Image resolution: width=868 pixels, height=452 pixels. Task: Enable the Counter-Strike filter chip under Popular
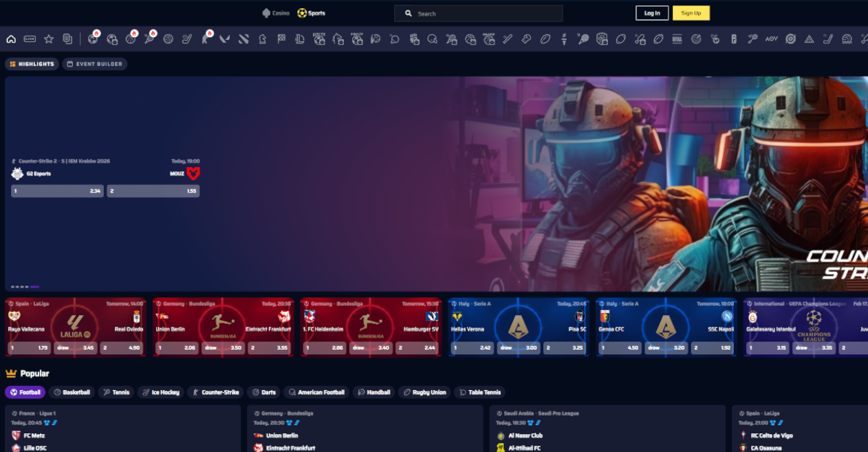(x=217, y=392)
